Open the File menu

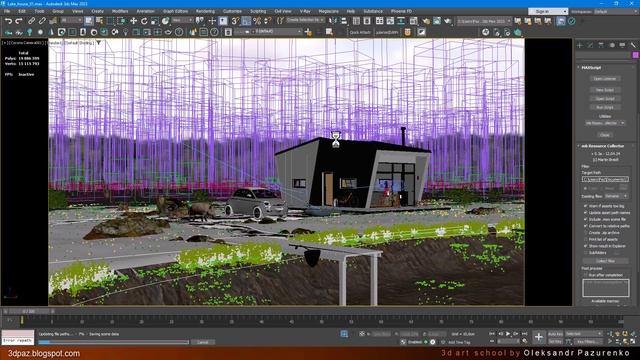coord(7,11)
